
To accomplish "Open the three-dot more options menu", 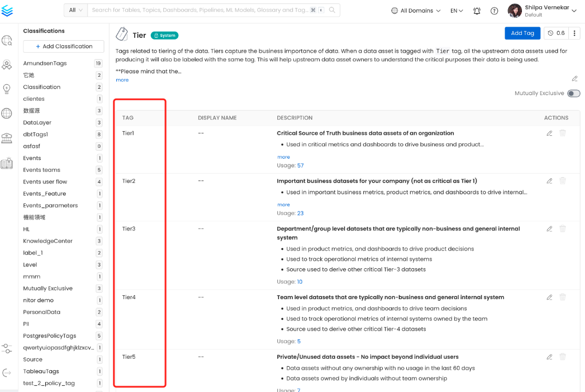I will click(x=575, y=33).
